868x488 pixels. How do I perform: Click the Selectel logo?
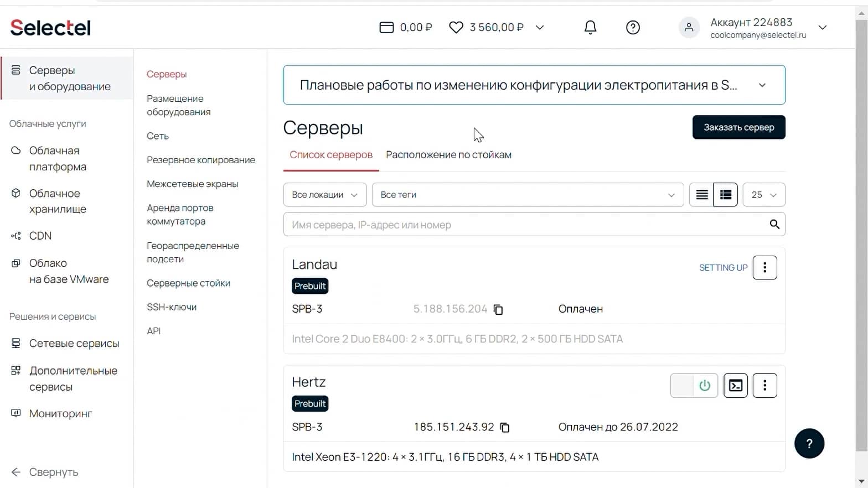point(50,28)
